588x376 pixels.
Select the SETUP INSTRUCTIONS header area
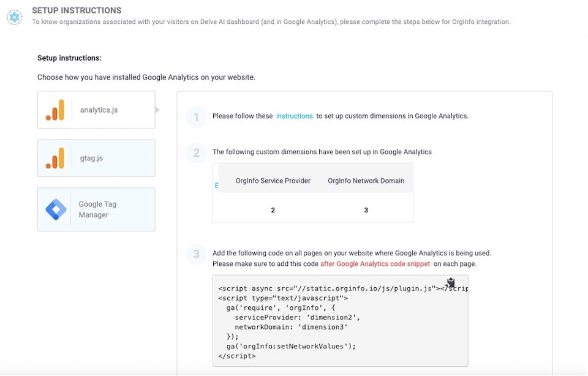[75, 10]
